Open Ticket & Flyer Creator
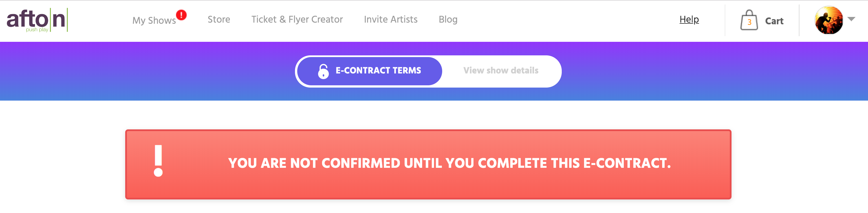This screenshot has width=868, height=213. [297, 19]
